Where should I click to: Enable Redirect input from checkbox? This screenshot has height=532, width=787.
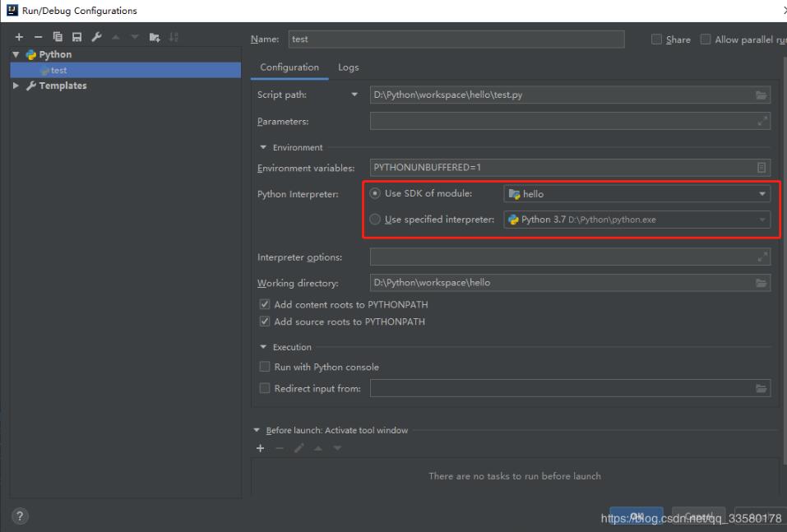pyautogui.click(x=265, y=388)
